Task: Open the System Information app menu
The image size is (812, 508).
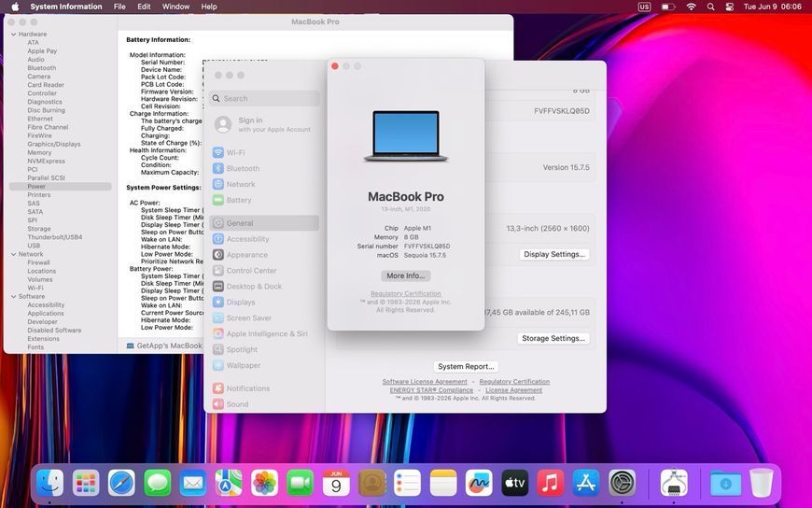Action: coord(65,7)
